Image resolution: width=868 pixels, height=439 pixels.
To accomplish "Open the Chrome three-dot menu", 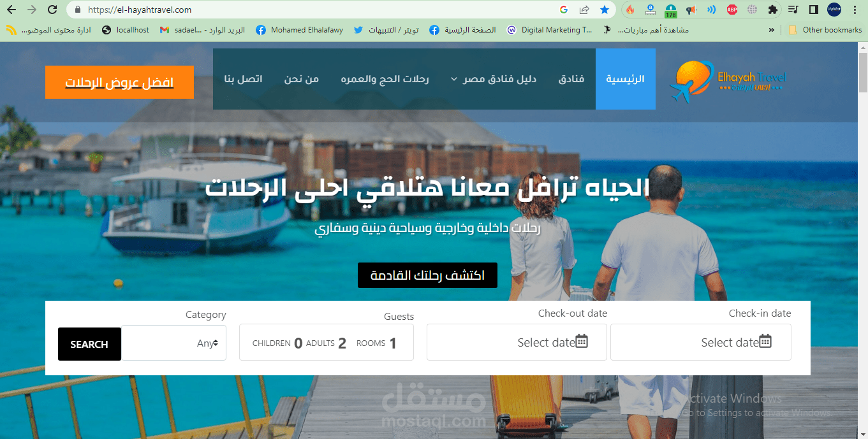I will click(855, 10).
